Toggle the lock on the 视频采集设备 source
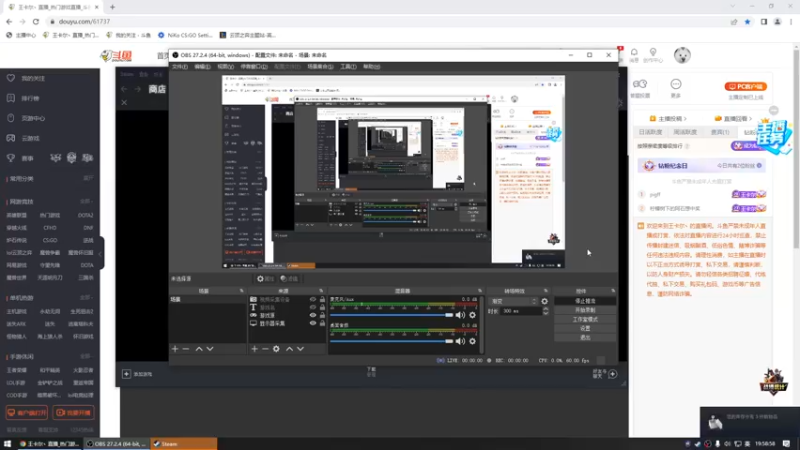This screenshot has height=450, width=800. [322, 299]
